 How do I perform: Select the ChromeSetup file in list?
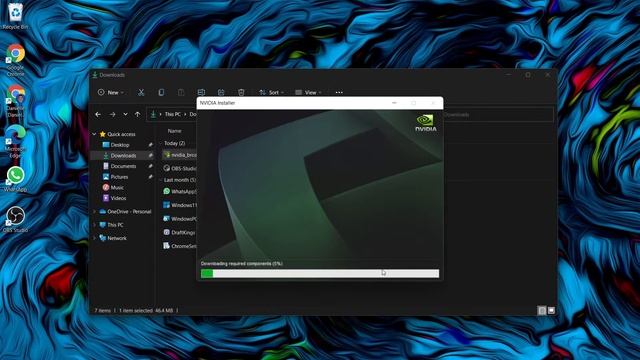180,246
